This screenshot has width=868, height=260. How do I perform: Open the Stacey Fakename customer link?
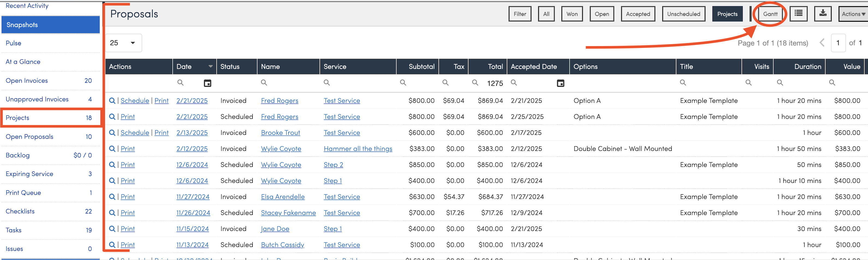pos(288,213)
